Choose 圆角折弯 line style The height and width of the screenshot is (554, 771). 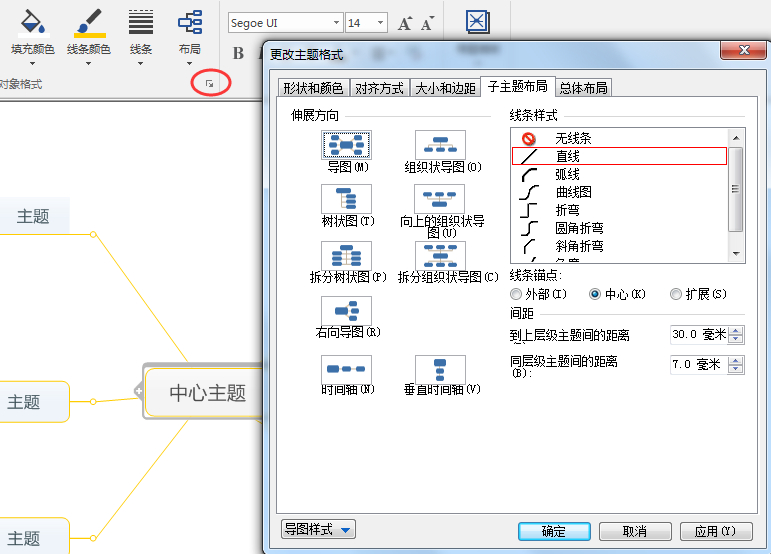(x=619, y=228)
